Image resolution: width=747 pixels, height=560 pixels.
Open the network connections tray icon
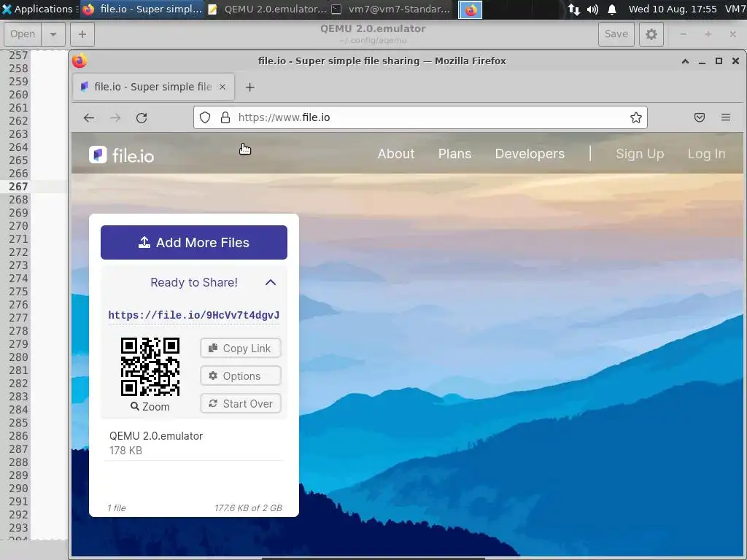(x=574, y=9)
